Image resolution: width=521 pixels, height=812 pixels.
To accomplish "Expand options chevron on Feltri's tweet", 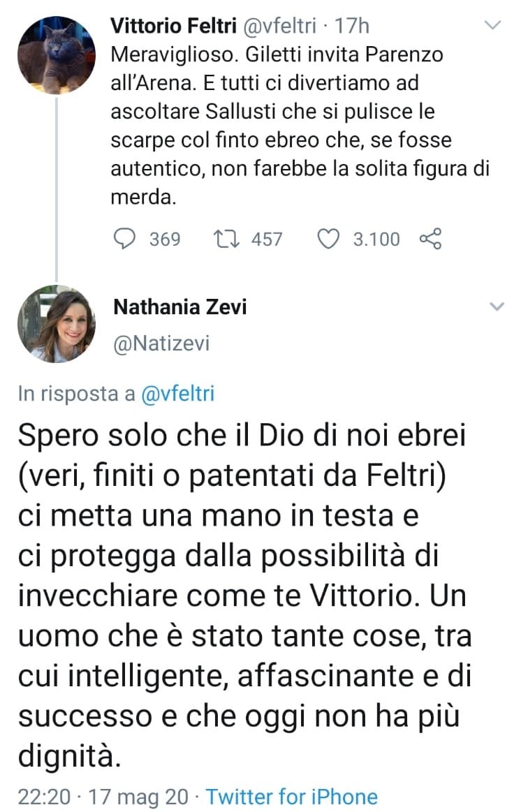I will tap(493, 26).
